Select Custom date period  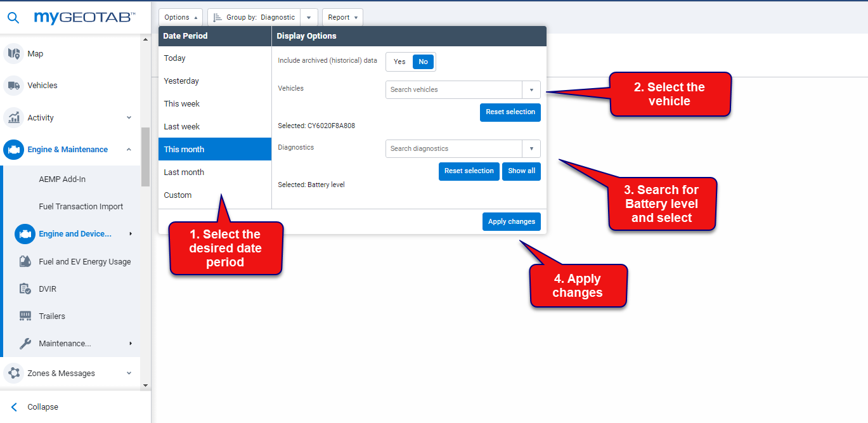point(215,195)
